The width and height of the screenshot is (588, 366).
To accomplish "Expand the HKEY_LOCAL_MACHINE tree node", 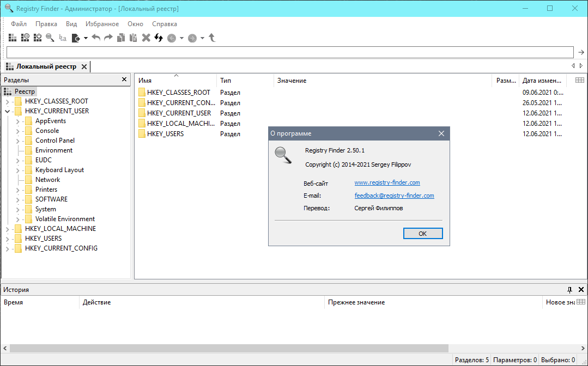I will click(7, 229).
